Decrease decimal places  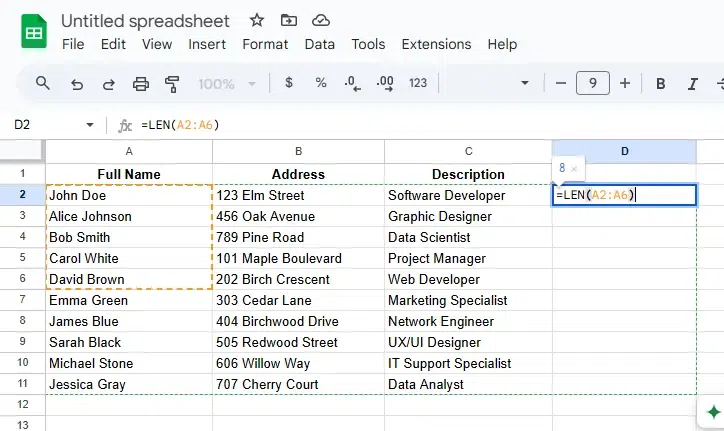[x=352, y=84]
